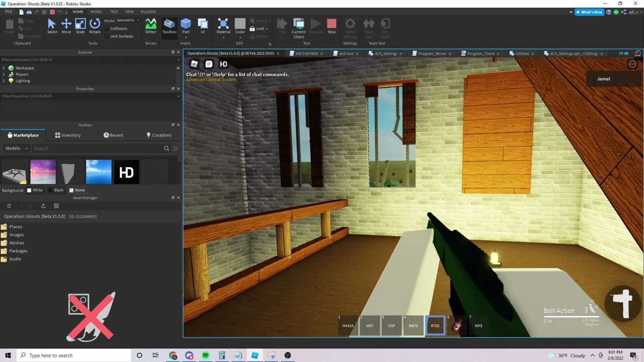Screen dimensions: 644x362
Task: Select the MP5 hotbar slot
Action: 478,325
